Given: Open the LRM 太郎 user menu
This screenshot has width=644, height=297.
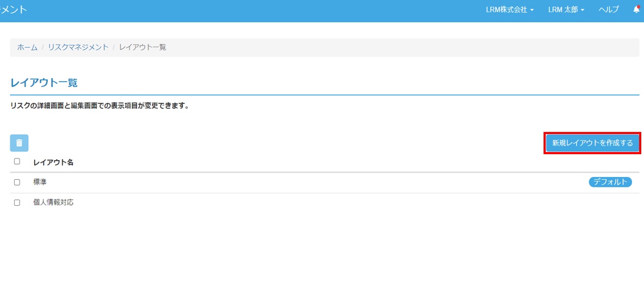Looking at the screenshot, I should 566,10.
